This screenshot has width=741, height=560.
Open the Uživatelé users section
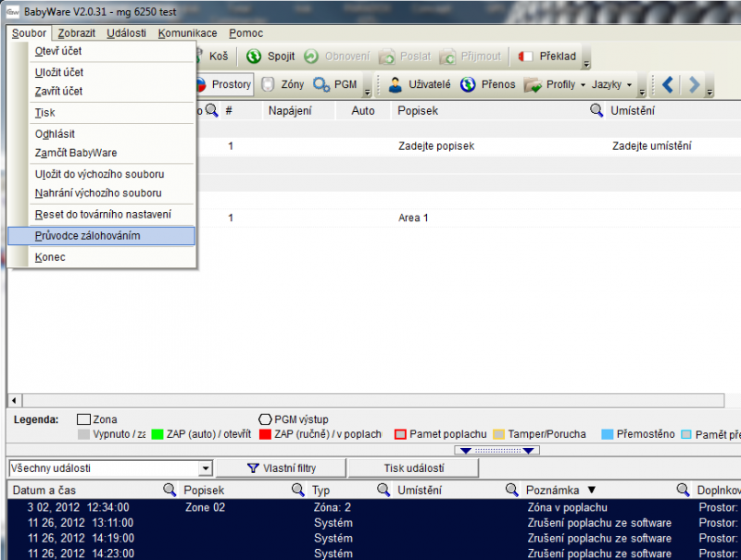396,85
